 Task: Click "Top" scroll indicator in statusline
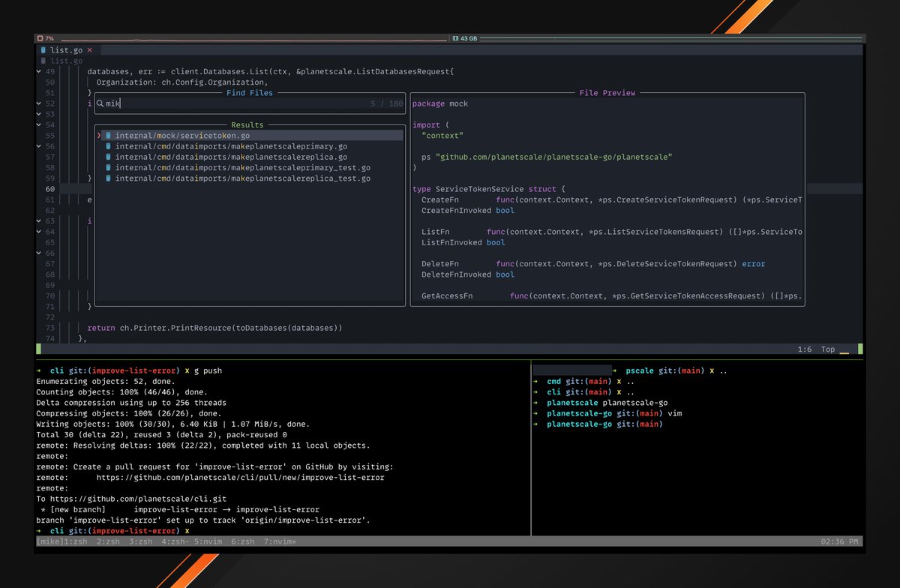[828, 349]
